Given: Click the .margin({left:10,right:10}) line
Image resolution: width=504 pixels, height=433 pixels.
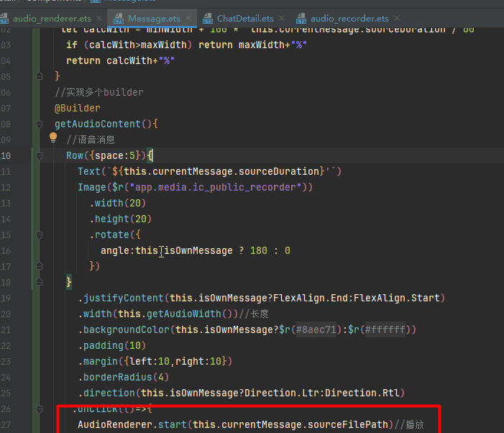Looking at the screenshot, I should coord(155,361).
